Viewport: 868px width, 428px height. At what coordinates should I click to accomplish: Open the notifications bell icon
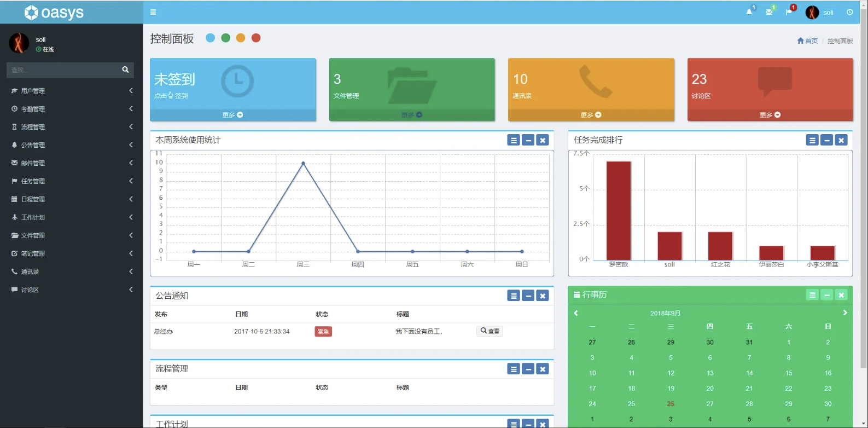[x=749, y=12]
